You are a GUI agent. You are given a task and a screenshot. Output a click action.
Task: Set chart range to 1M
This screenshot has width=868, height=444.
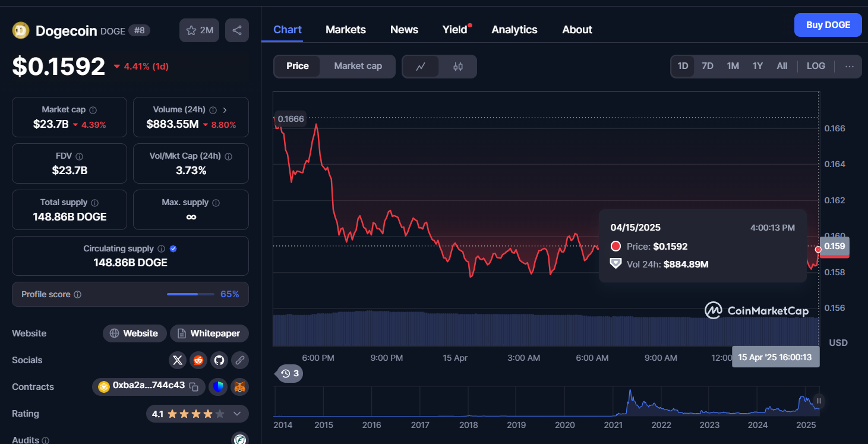[733, 66]
